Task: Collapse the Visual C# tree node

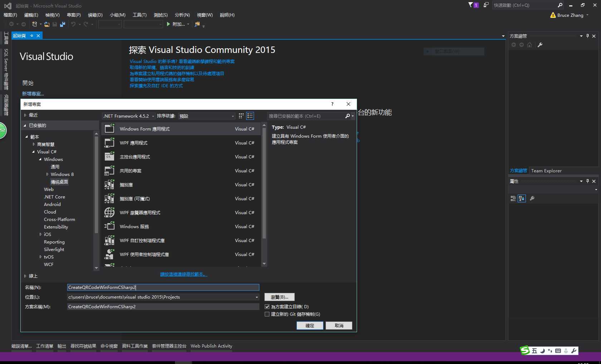Action: pyautogui.click(x=33, y=152)
